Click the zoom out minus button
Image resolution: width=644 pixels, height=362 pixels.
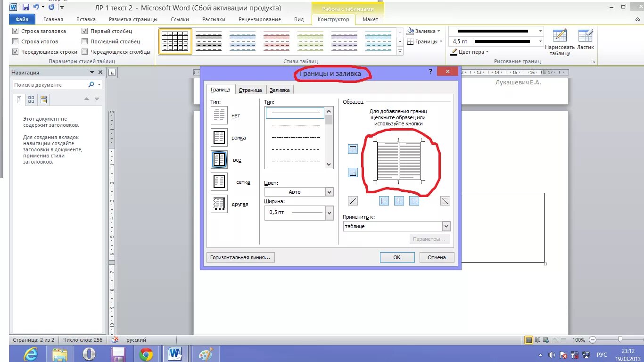pos(593,339)
